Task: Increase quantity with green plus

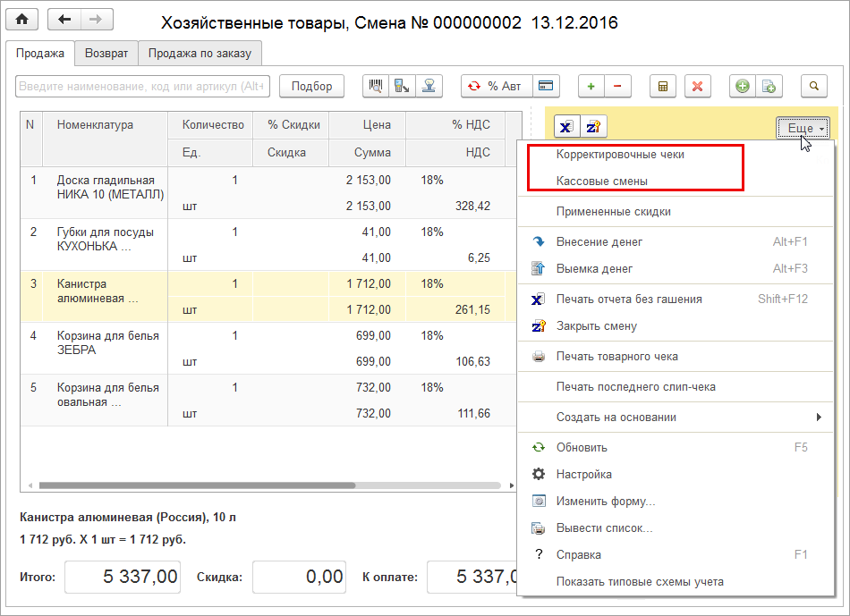Action: coord(591,86)
